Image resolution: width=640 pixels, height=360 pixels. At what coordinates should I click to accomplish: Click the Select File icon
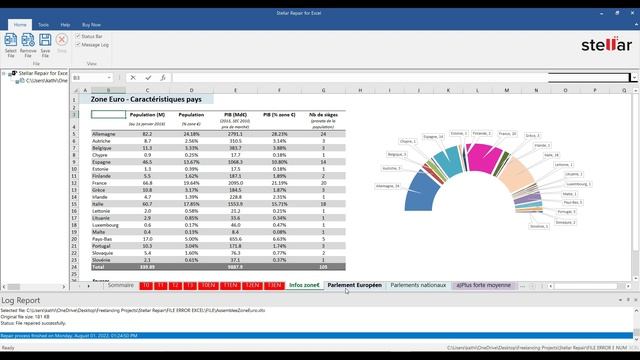pos(11,40)
